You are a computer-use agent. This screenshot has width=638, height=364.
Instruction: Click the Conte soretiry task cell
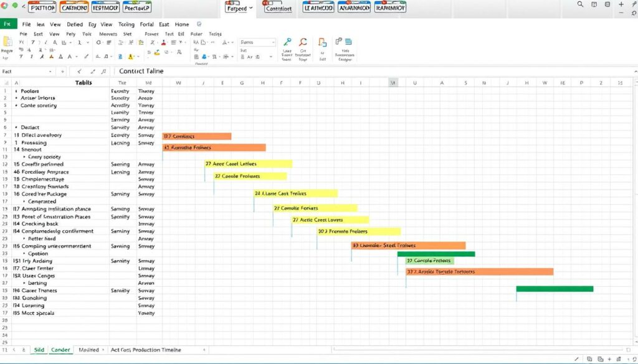[60, 106]
